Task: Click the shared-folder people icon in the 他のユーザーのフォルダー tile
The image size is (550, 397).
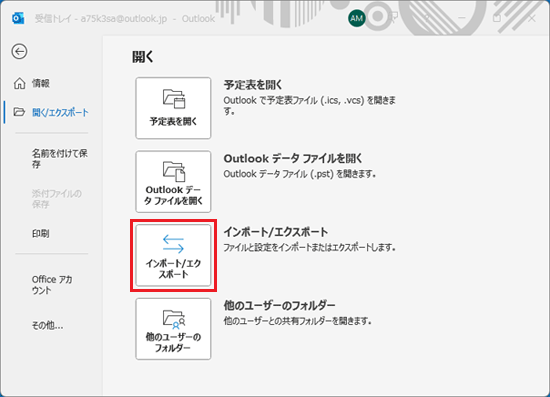Action: click(174, 319)
